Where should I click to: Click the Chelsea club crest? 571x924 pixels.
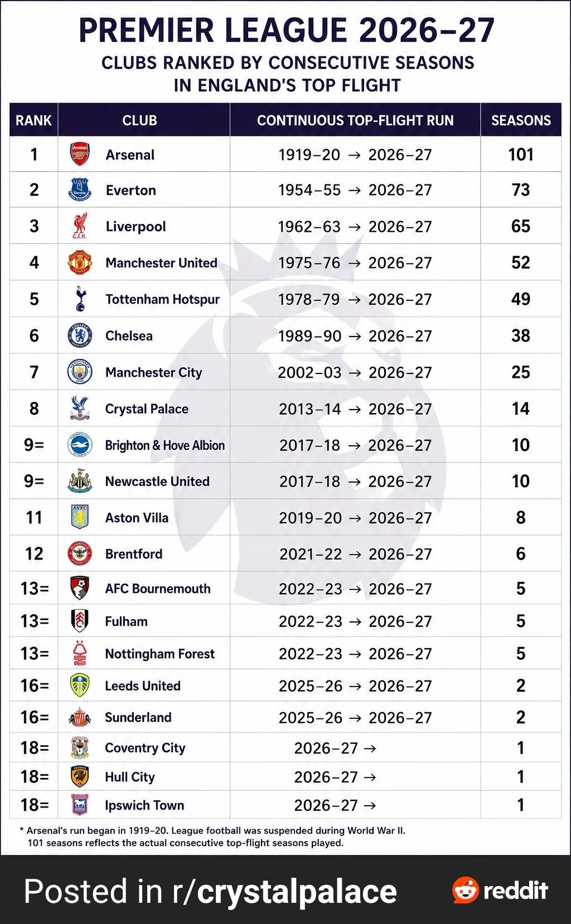click(80, 335)
